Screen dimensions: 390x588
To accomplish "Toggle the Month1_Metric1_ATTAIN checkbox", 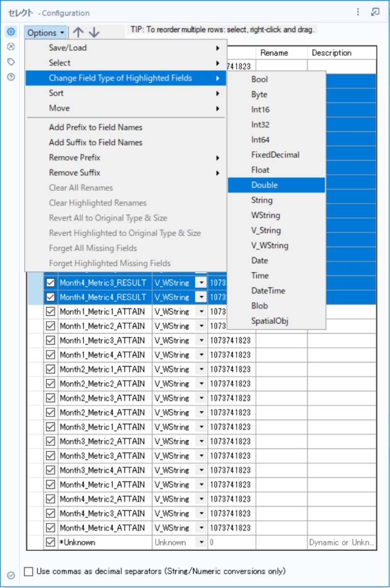I will [50, 311].
